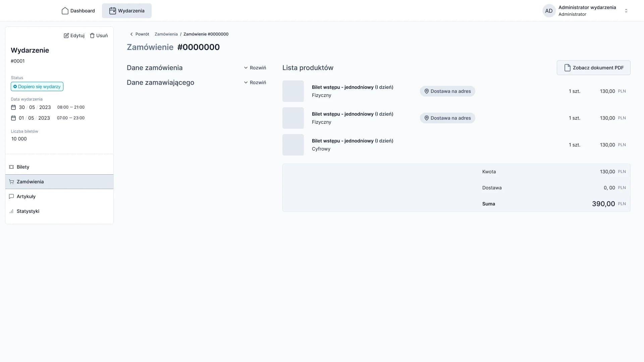Click the pencil Edytuj icon
This screenshot has height=362, width=644.
[x=66, y=36]
